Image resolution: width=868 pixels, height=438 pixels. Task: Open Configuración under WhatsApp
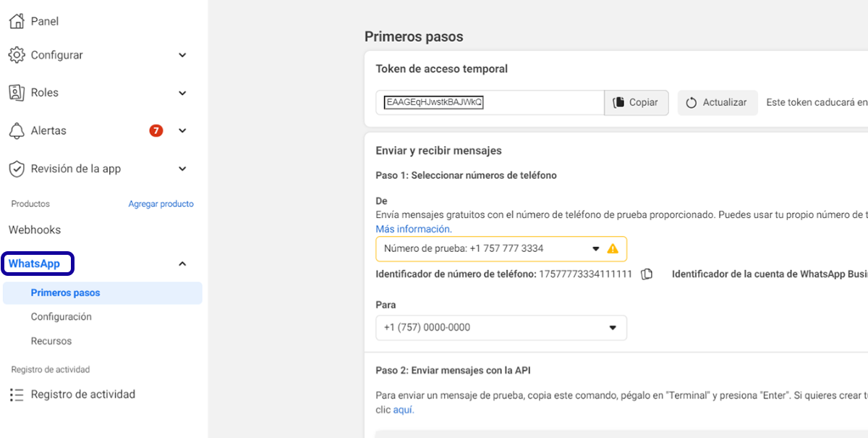[61, 317]
